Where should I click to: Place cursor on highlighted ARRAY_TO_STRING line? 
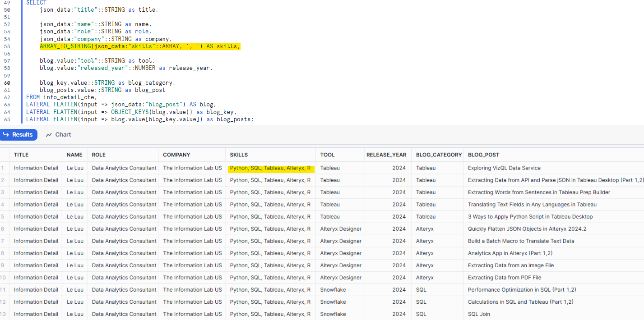coord(140,46)
